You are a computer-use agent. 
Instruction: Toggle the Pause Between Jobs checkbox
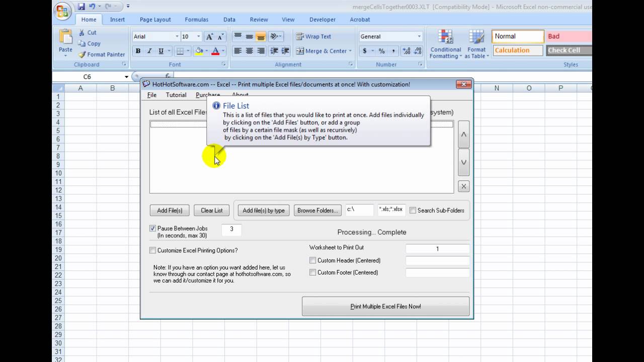[x=153, y=228]
